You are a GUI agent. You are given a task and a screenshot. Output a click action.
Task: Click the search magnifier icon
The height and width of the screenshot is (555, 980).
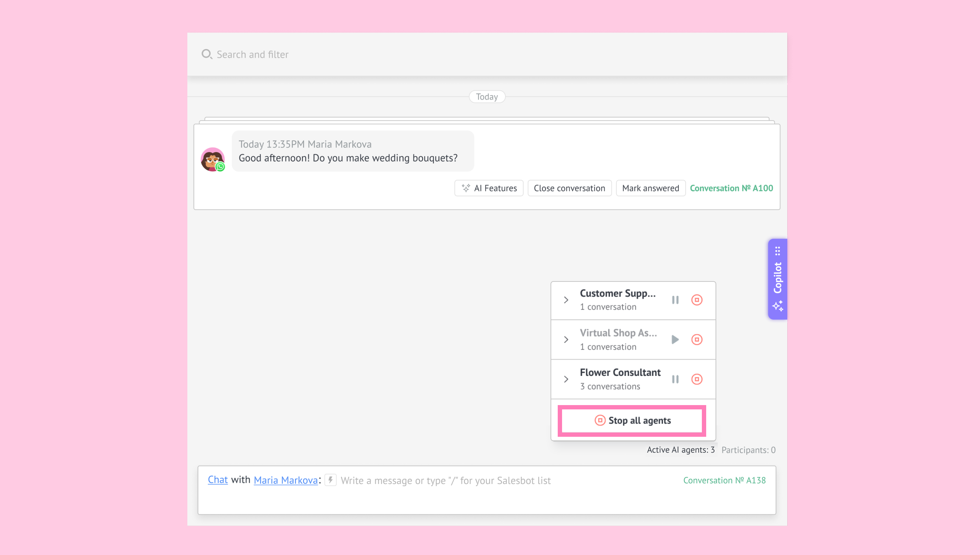[206, 54]
